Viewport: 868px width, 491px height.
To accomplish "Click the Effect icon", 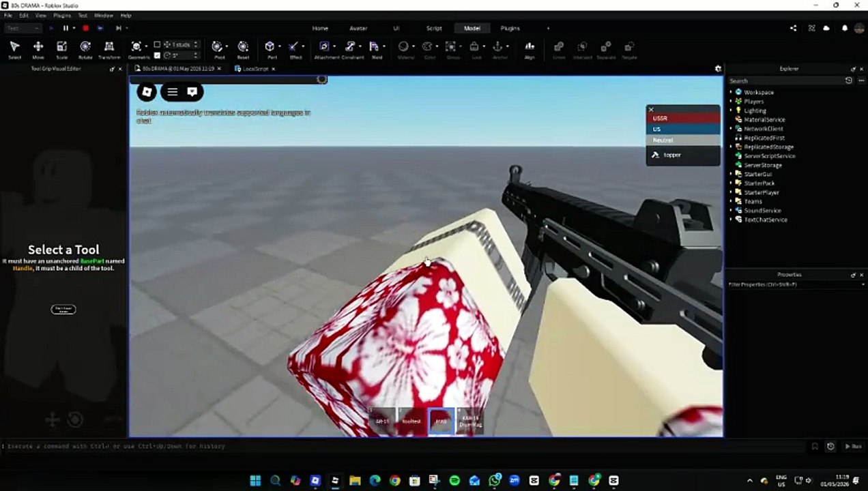I will (x=293, y=47).
